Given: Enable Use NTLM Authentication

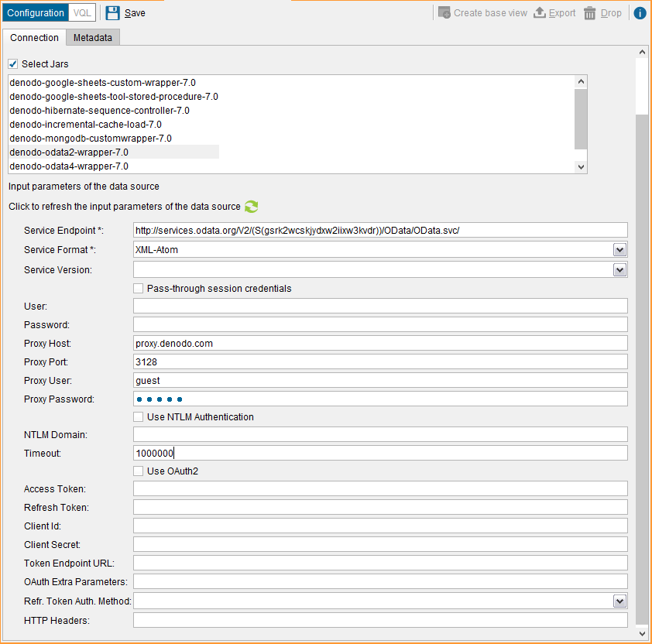Looking at the screenshot, I should pos(138,417).
